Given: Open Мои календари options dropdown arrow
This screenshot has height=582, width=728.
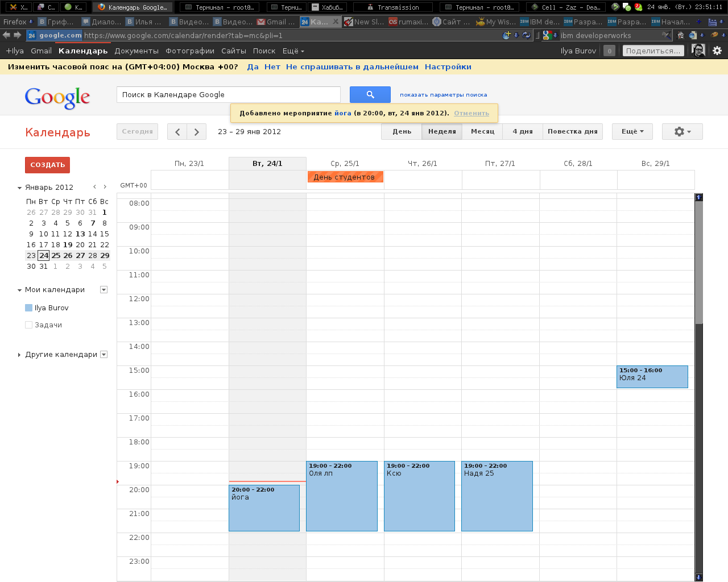Looking at the screenshot, I should click(x=104, y=290).
